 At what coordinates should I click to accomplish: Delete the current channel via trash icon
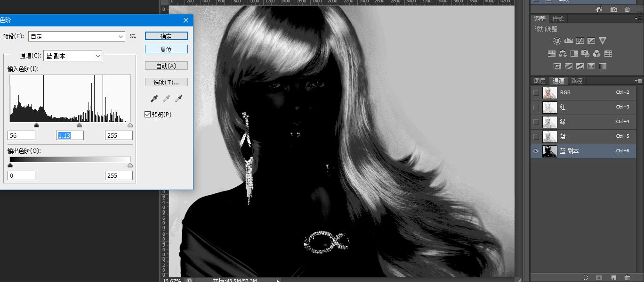click(628, 277)
